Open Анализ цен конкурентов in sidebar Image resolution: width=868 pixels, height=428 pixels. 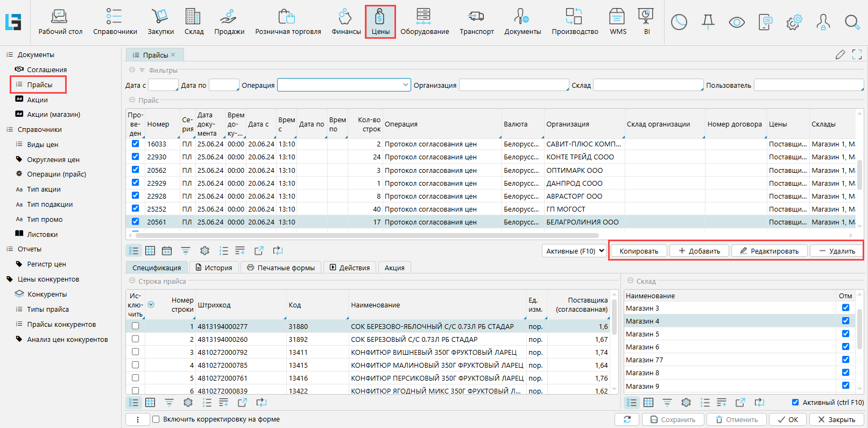point(67,340)
